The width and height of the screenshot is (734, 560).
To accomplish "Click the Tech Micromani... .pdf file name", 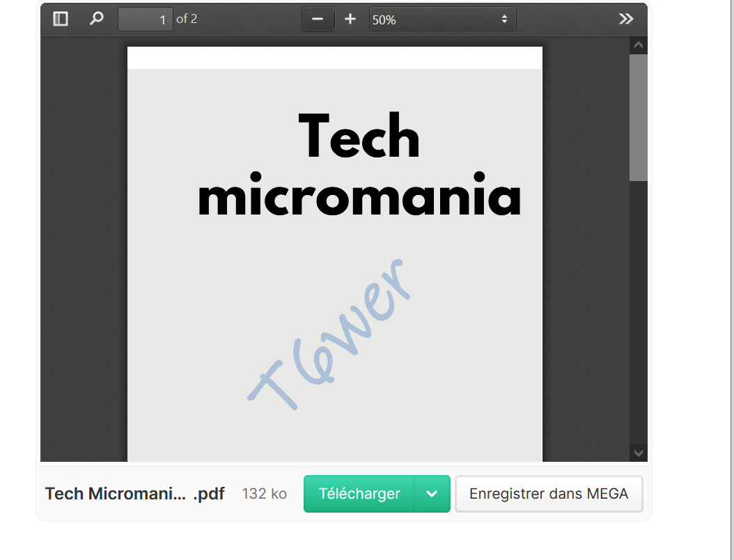I will (135, 494).
